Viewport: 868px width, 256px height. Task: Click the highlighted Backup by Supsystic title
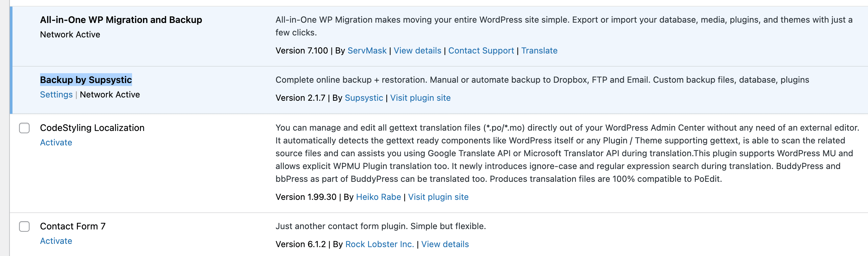(86, 80)
